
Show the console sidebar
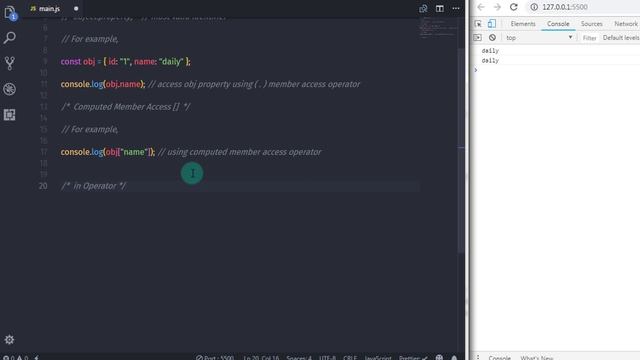click(x=477, y=38)
